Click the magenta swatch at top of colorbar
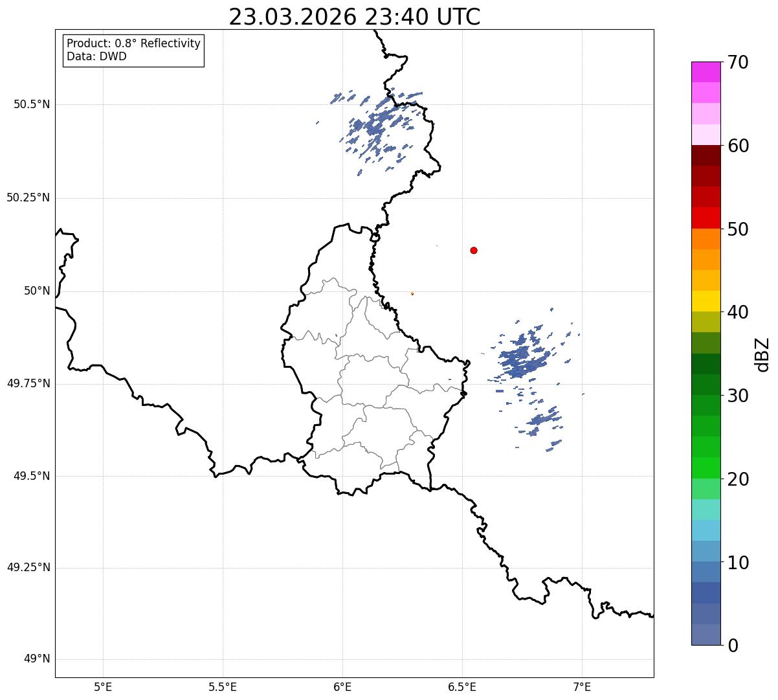Image resolution: width=778 pixels, height=700 pixels. click(x=706, y=72)
